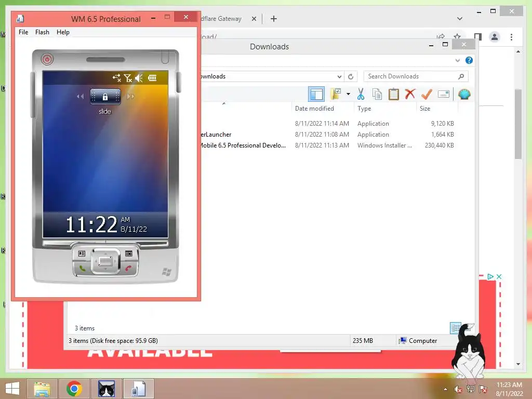
Task: Open the Help menu in emulator
Action: (x=63, y=32)
